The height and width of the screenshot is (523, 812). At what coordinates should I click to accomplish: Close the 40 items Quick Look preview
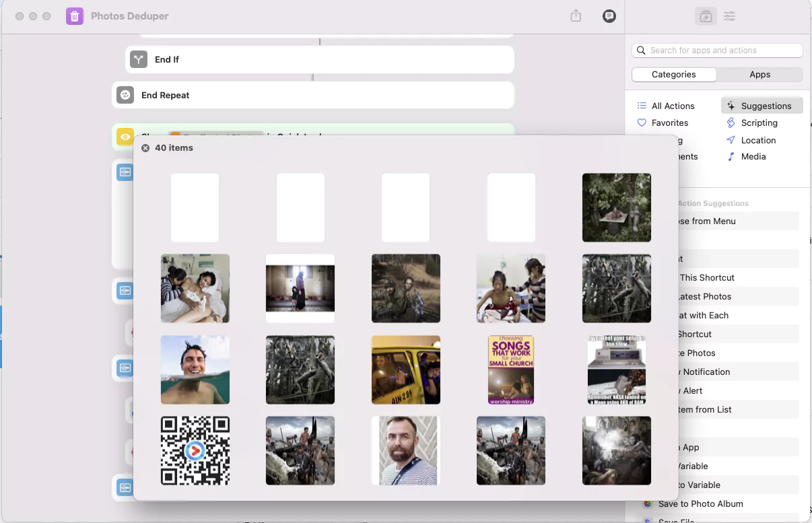point(145,147)
